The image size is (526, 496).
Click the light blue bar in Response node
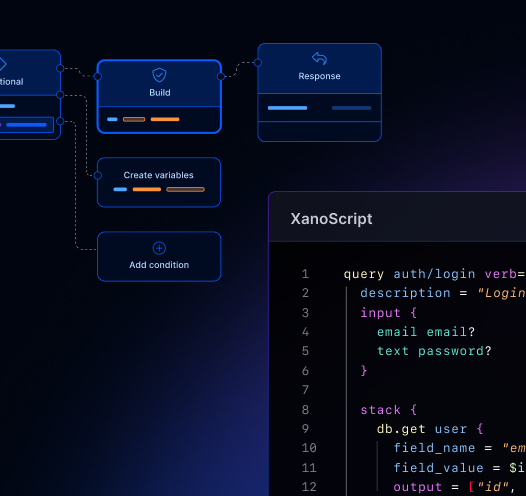(287, 108)
